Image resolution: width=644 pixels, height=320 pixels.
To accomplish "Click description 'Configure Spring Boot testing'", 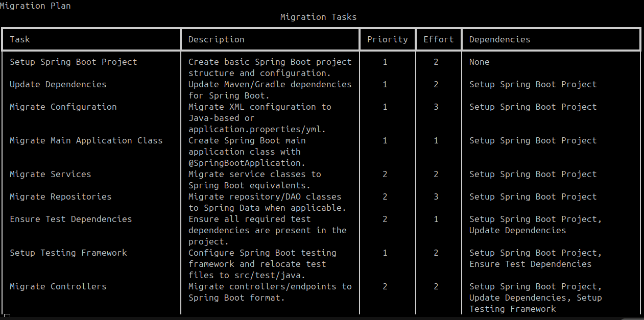I will [263, 253].
